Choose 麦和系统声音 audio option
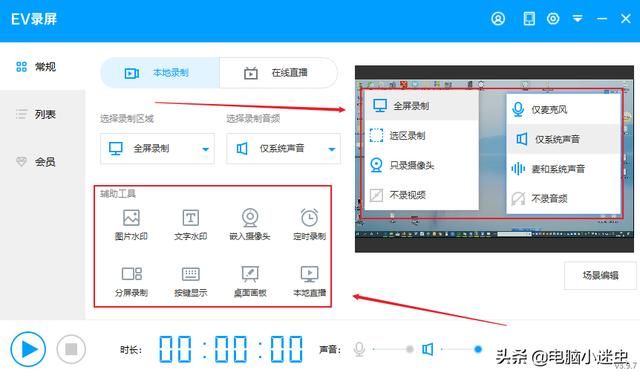The image size is (640, 376). [563, 169]
